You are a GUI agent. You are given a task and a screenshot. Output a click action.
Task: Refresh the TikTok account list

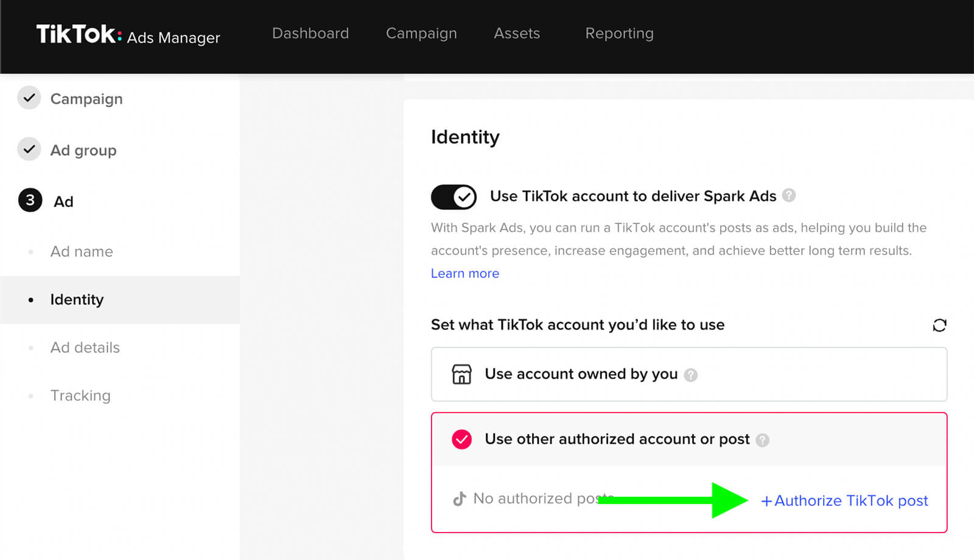pos(939,325)
